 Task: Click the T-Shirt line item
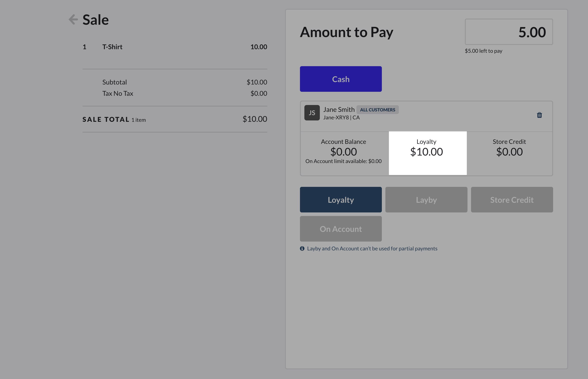[112, 47]
